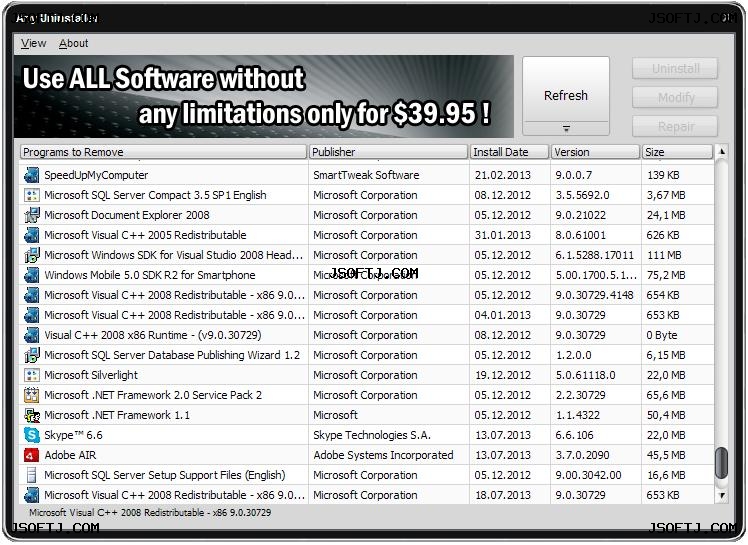Select Windows Mobile 5.0 SDK R2 for Smartphone
Image resolution: width=748 pixels, height=545 pixels.
(x=367, y=275)
